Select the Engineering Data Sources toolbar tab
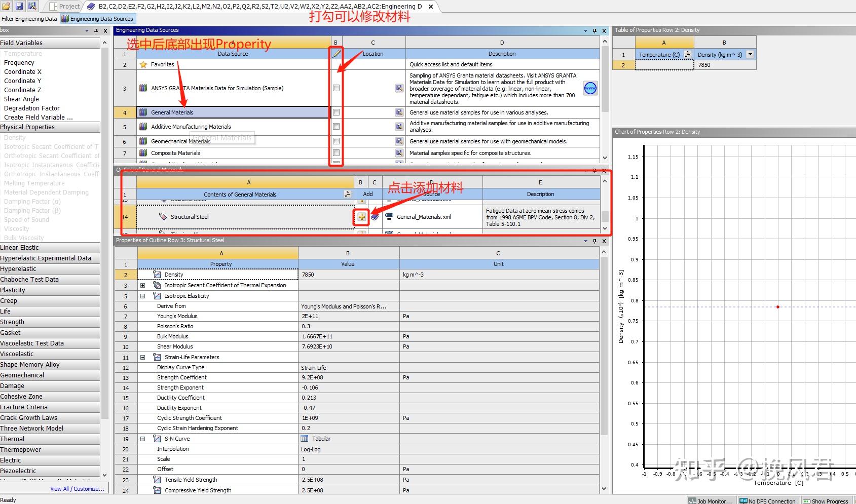Viewport: 856px width, 504px height. (98, 19)
